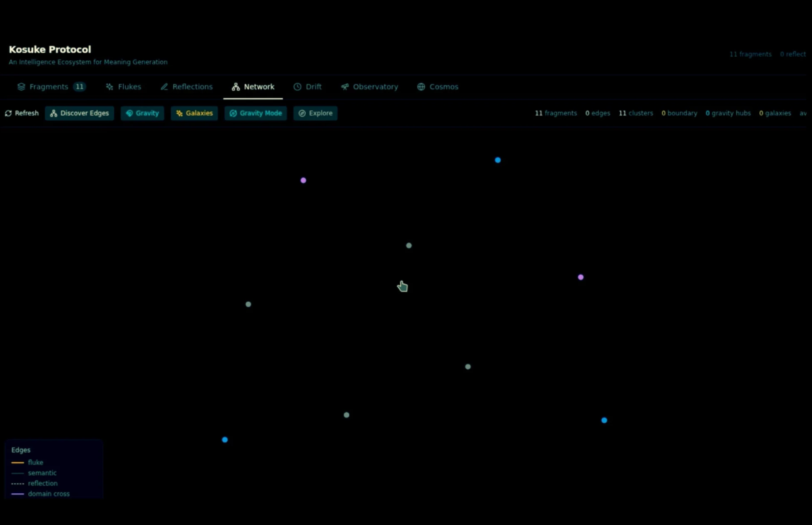Select the purple node in the network graph
Viewport: 812px width, 525px height.
point(303,180)
